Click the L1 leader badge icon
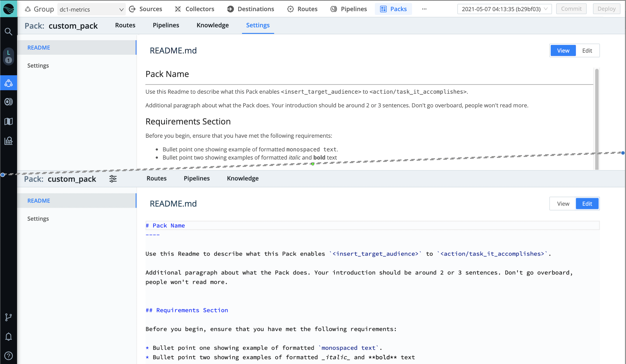The height and width of the screenshot is (364, 626). pos(8,56)
